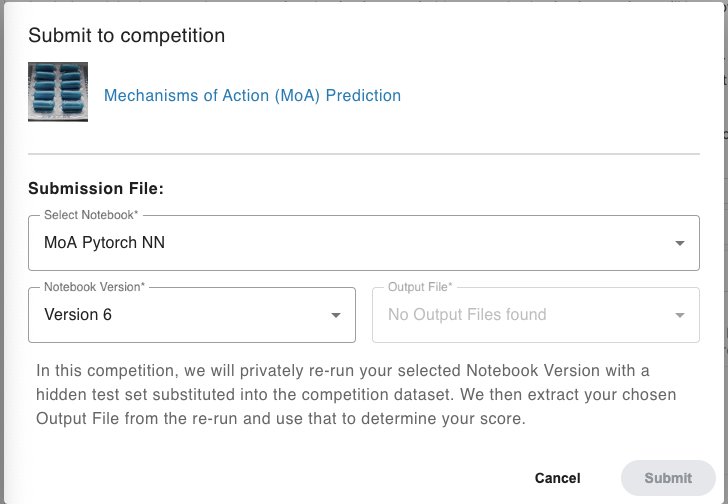The image size is (728, 504).
Task: Click the Version 6 selected value
Action: [x=78, y=314]
